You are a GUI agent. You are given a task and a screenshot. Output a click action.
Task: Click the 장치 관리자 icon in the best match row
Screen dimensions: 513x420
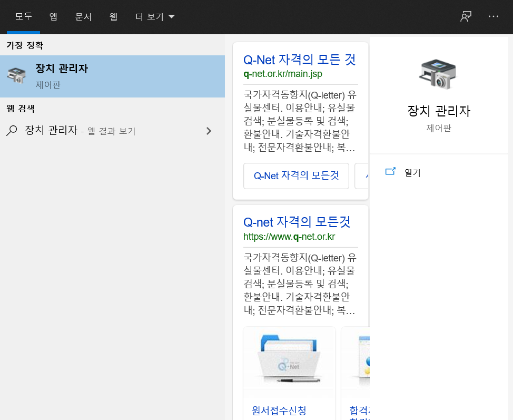point(16,75)
